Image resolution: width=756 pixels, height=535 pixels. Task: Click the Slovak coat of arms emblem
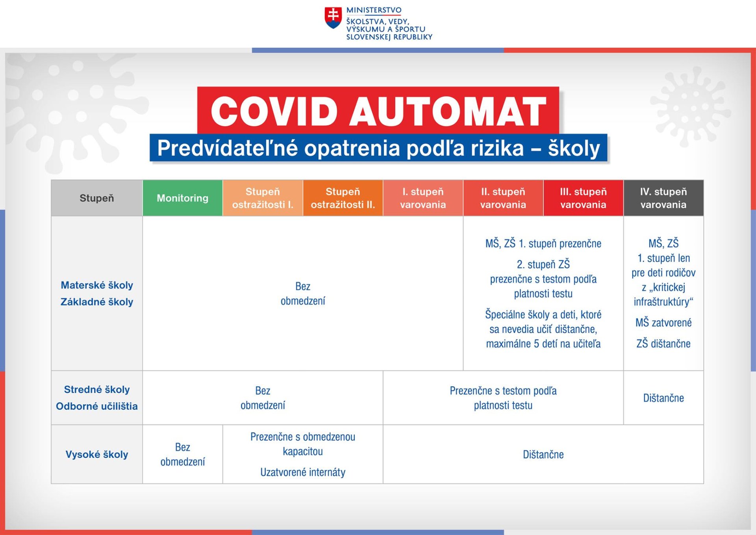(333, 18)
